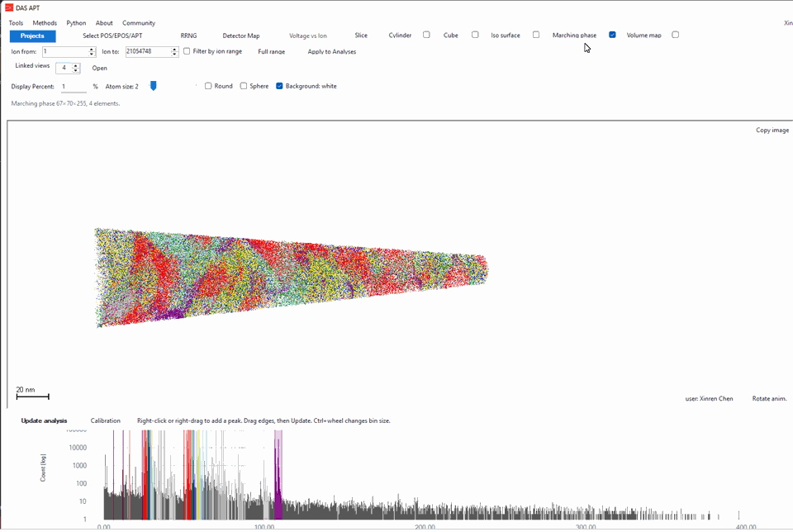Click the RRNG button
The image size is (793, 532).
tap(188, 36)
